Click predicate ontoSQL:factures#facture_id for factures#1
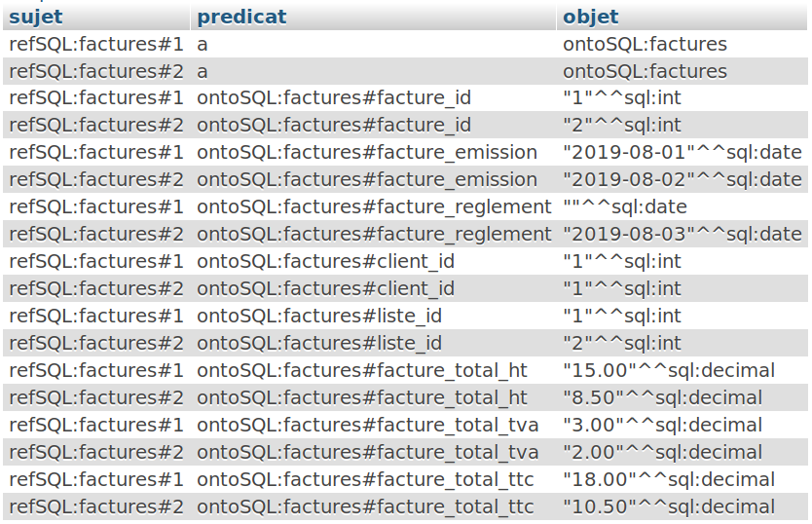 pyautogui.click(x=334, y=98)
